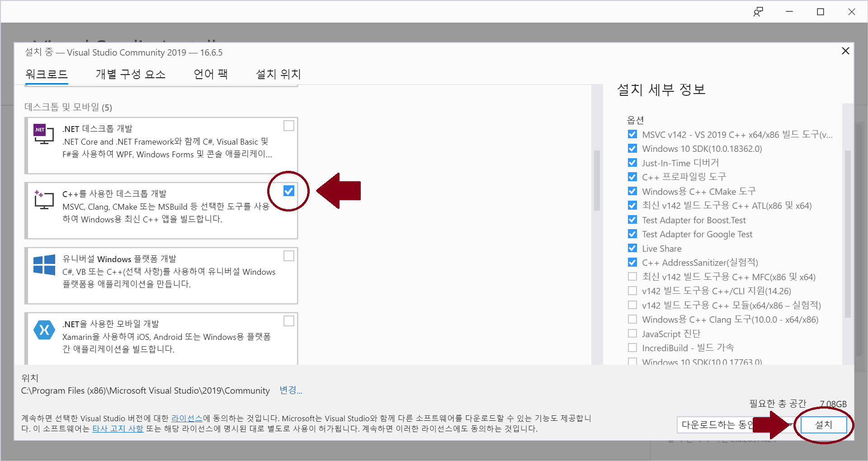Uncheck the C++를 사용한 데스크톱 개발 checkbox
The image size is (868, 461).
[289, 191]
